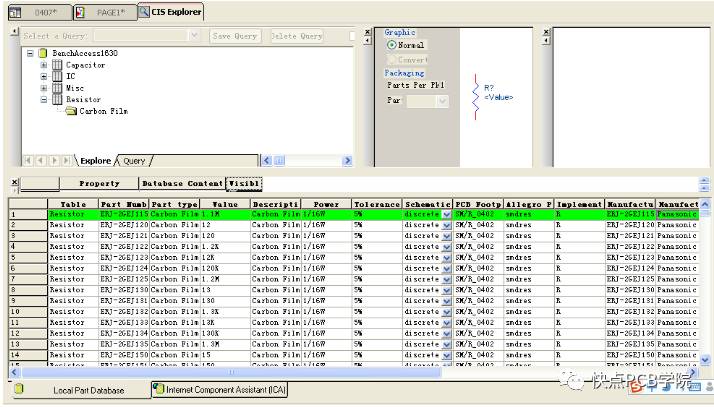Click the Save Query button
The image size is (714, 411).
pos(235,36)
